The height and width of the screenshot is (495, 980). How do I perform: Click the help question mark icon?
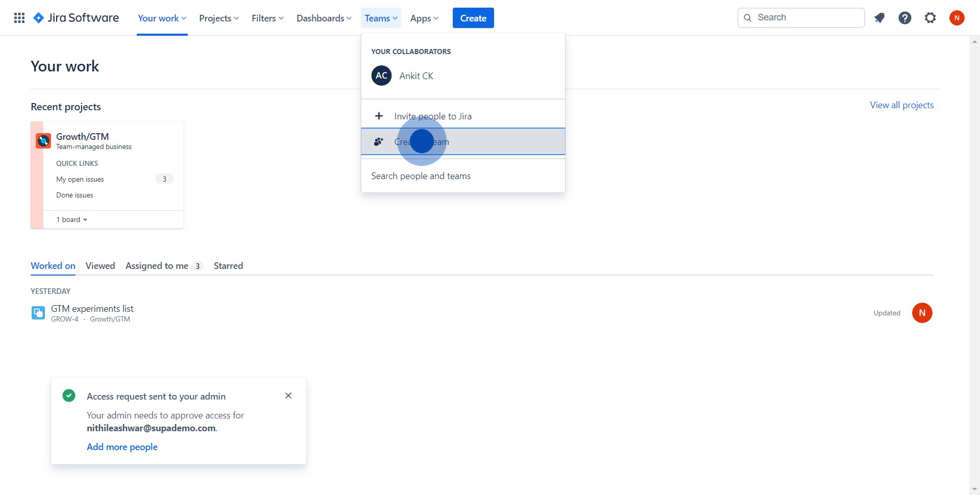[904, 17]
